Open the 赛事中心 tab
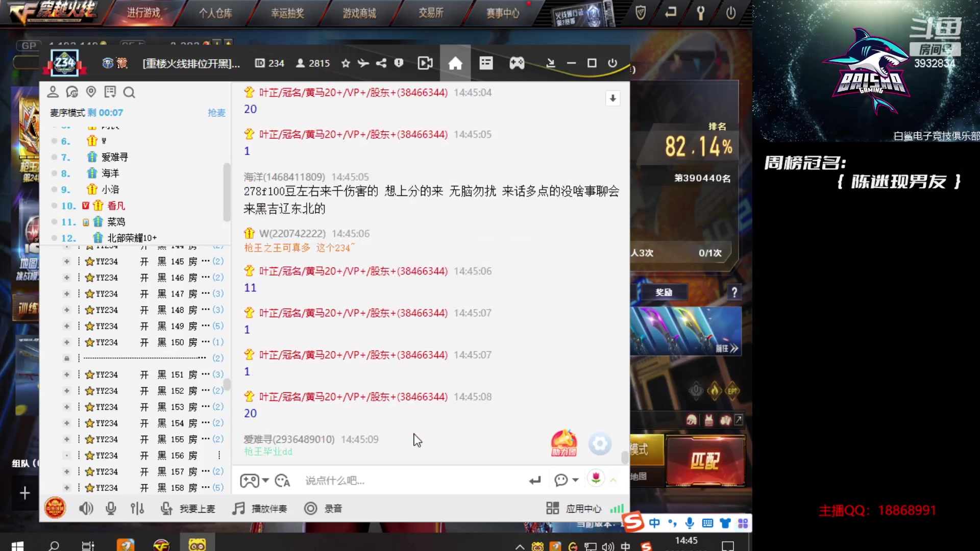Image resolution: width=980 pixels, height=551 pixels. click(x=503, y=13)
